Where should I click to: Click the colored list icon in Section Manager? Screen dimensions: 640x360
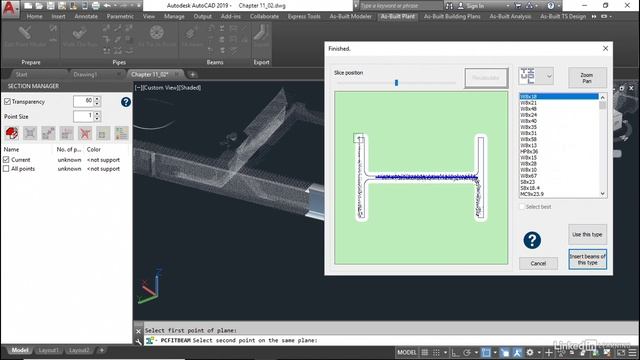point(121,133)
